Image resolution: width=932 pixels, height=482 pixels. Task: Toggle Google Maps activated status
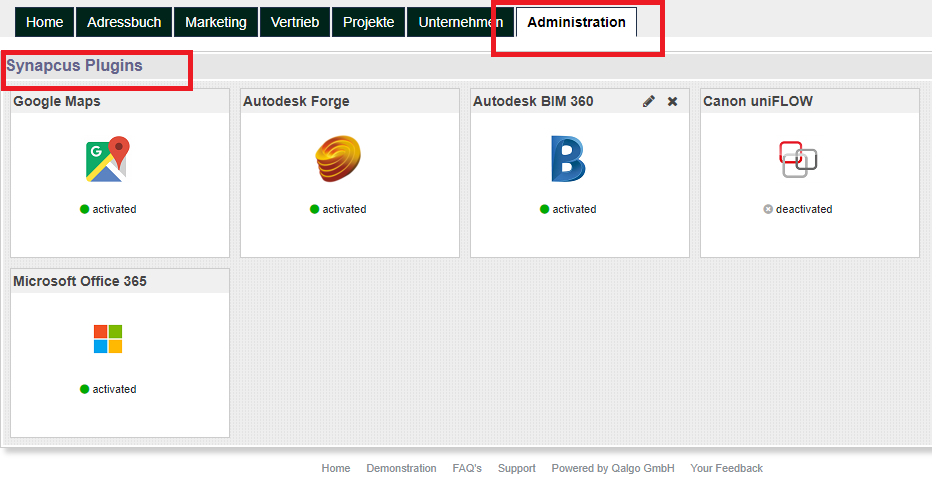108,210
